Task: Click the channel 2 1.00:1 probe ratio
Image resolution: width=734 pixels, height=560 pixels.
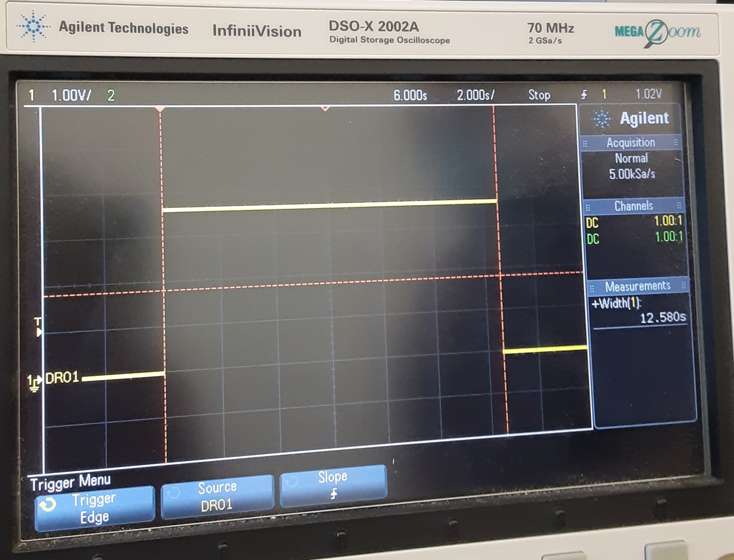Action: (669, 237)
